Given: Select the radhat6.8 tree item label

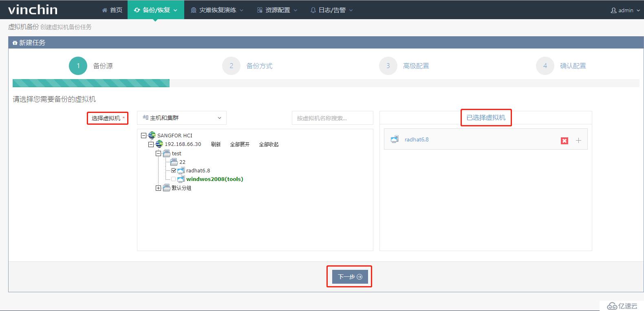Looking at the screenshot, I should [x=198, y=170].
